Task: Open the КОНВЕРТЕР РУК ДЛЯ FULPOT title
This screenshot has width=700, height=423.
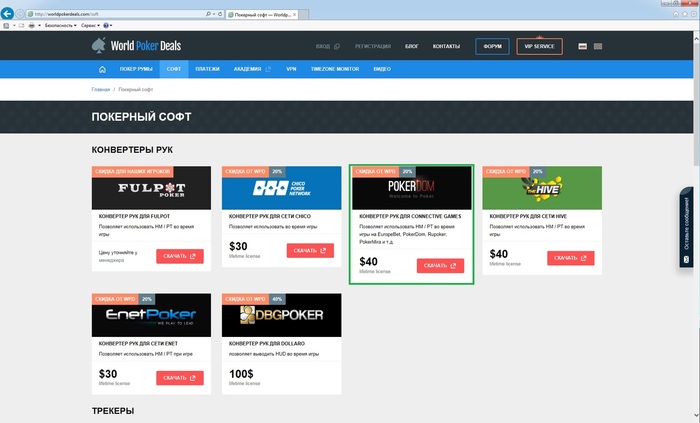Action: click(134, 216)
